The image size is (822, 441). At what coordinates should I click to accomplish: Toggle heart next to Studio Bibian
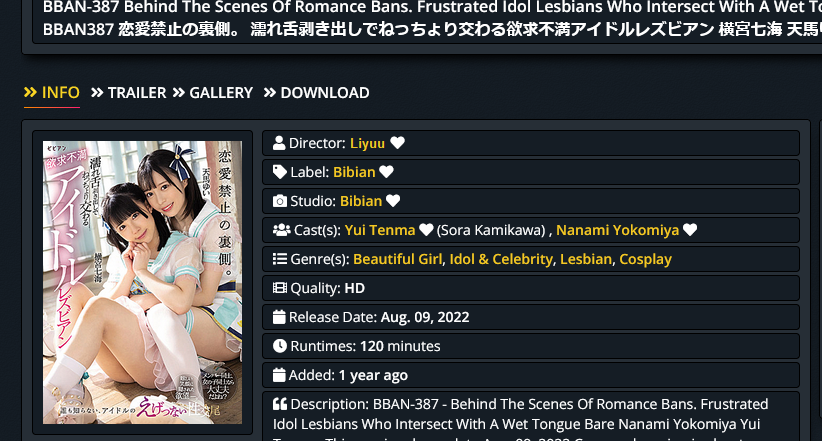click(393, 201)
